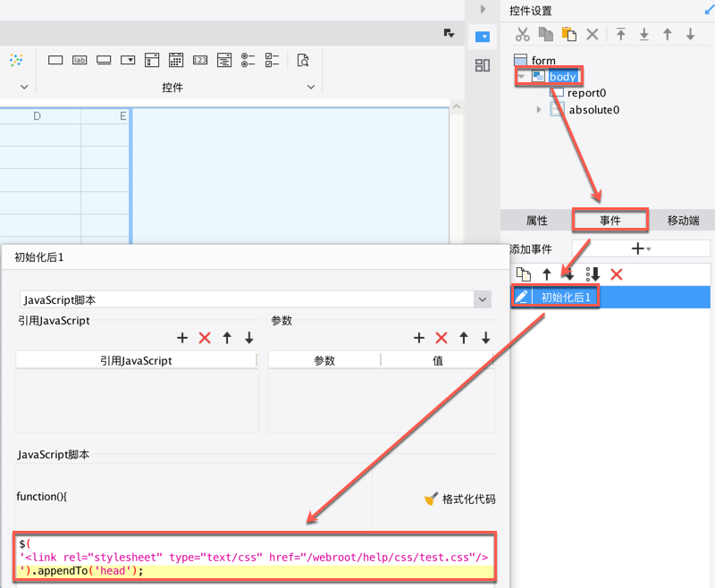Sort events with the dotted arrow icon

(593, 274)
